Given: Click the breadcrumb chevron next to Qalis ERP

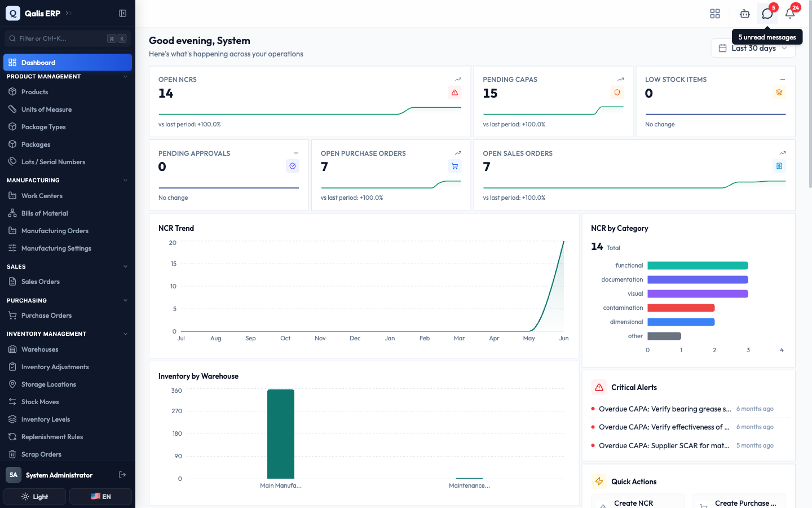Looking at the screenshot, I should click(68, 14).
